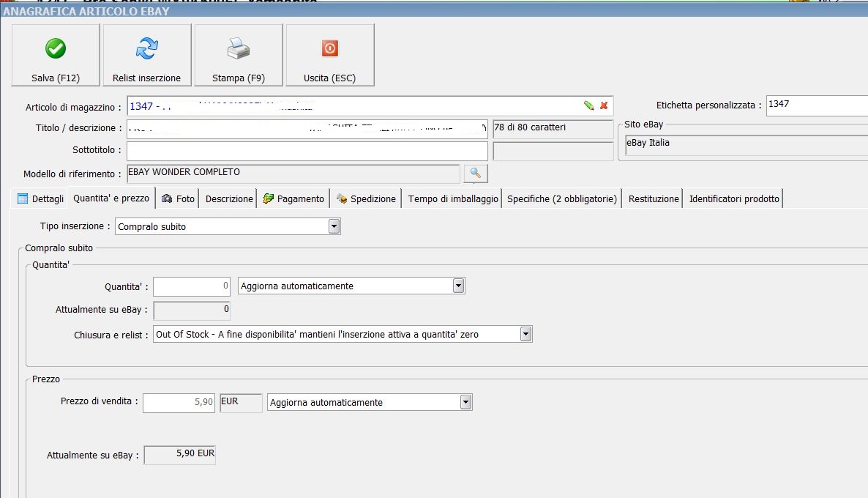Image resolution: width=868 pixels, height=498 pixels.
Task: Click the Prezzo di vendita field
Action: 179,403
